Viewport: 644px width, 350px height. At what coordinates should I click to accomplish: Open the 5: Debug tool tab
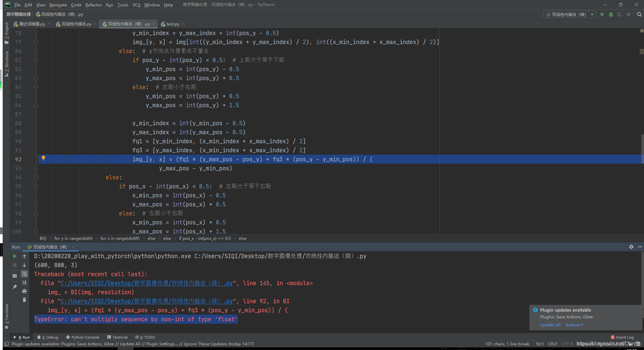click(x=47, y=337)
